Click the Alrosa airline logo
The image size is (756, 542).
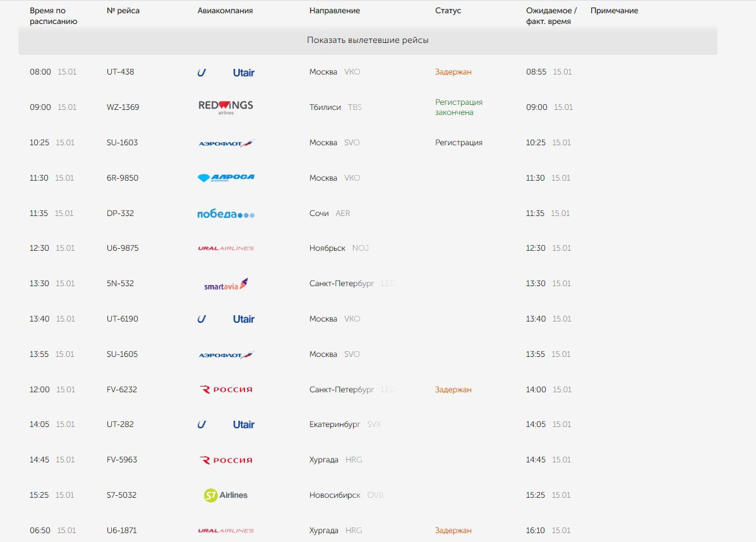[225, 178]
